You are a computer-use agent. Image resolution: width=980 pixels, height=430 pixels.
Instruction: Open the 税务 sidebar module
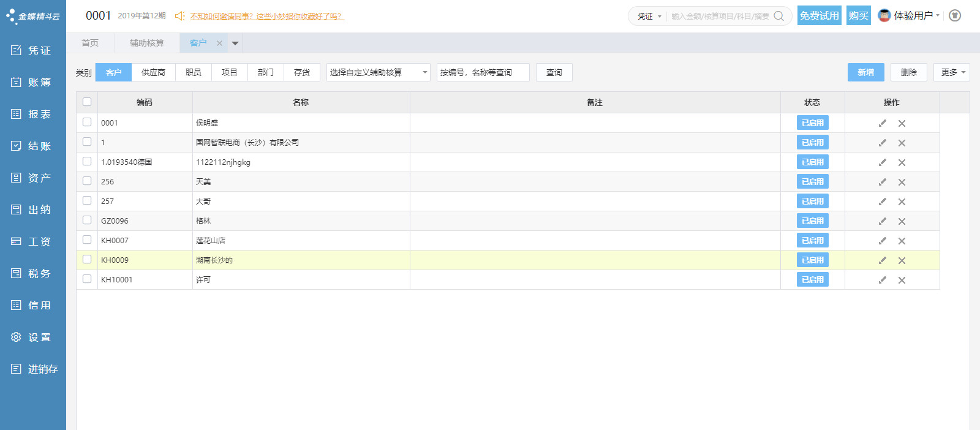pos(32,273)
